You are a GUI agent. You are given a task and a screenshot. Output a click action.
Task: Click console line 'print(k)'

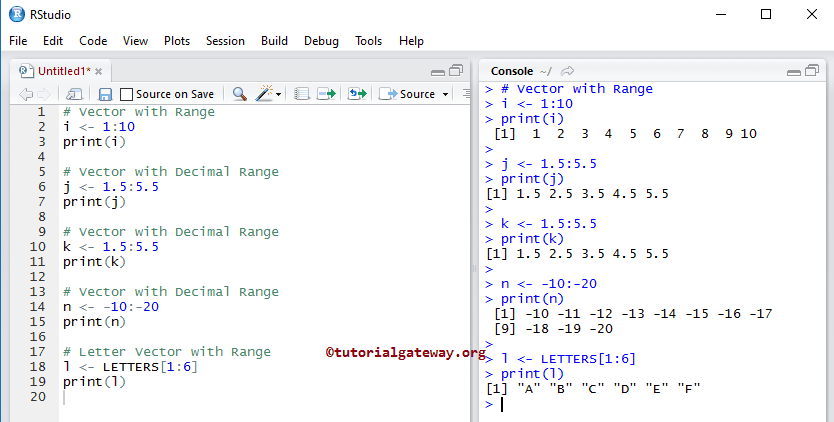click(532, 239)
